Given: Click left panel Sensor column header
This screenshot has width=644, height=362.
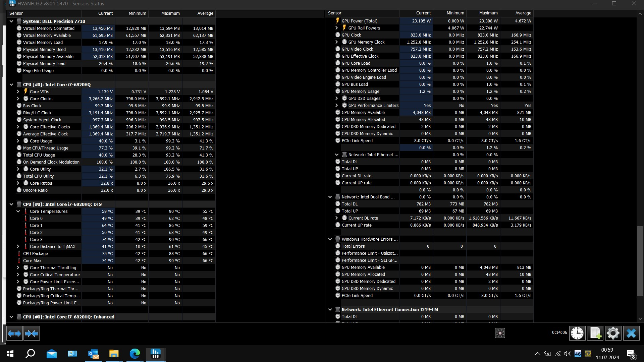Looking at the screenshot, I should click(x=44, y=13).
